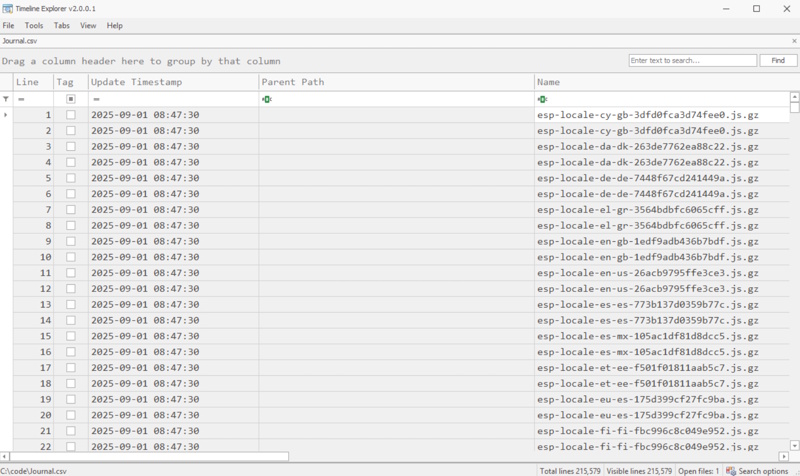
Task: Click the vertical scrollbar up arrow
Action: click(x=794, y=97)
